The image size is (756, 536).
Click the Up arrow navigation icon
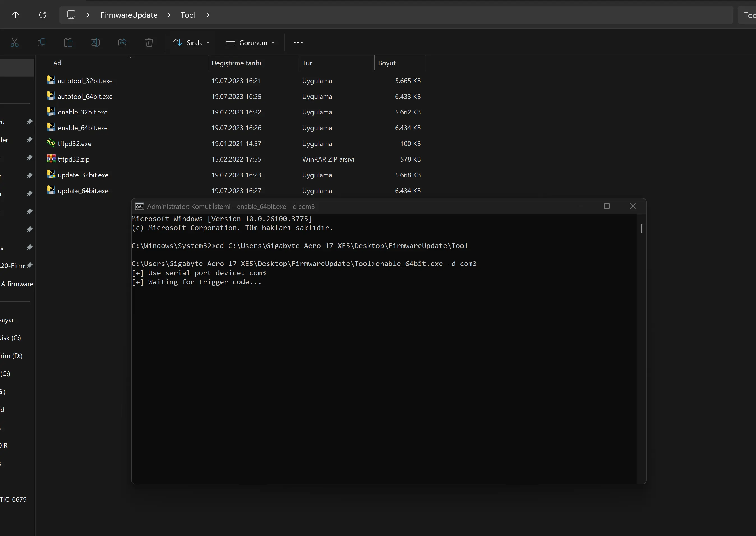pyautogui.click(x=15, y=15)
